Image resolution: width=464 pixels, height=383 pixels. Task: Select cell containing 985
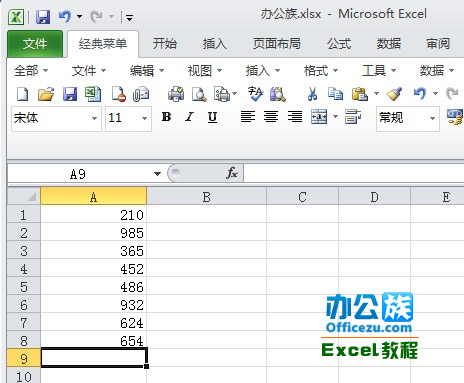click(93, 233)
